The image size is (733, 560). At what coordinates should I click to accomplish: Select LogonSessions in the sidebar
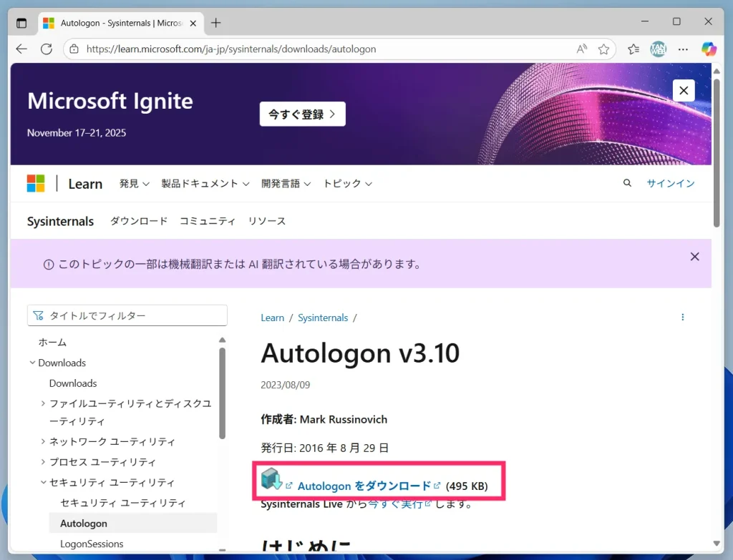(x=92, y=544)
